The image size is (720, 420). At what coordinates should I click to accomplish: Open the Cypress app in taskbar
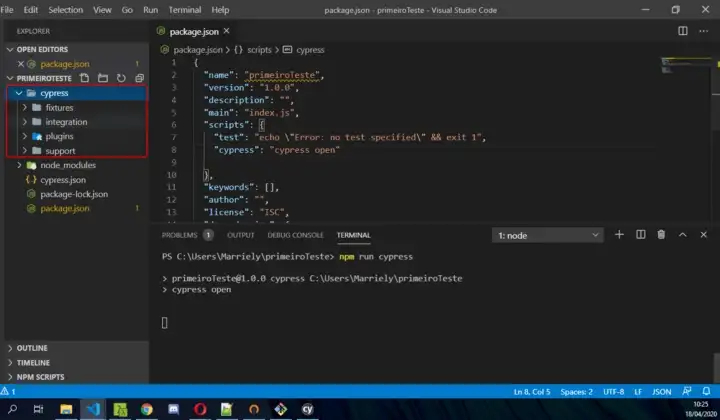tap(308, 409)
